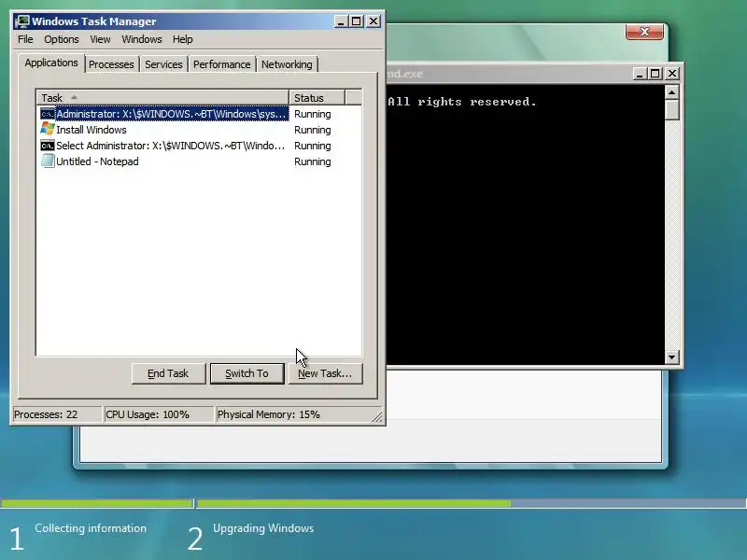Maximize the Task Manager window
Image resolution: width=747 pixels, height=560 pixels.
point(357,21)
